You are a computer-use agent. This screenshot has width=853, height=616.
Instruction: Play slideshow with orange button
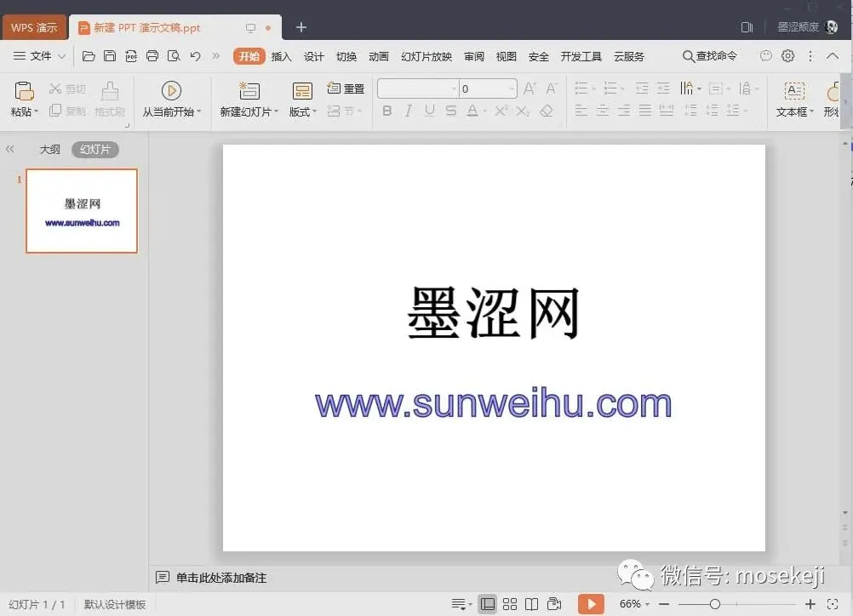(591, 603)
